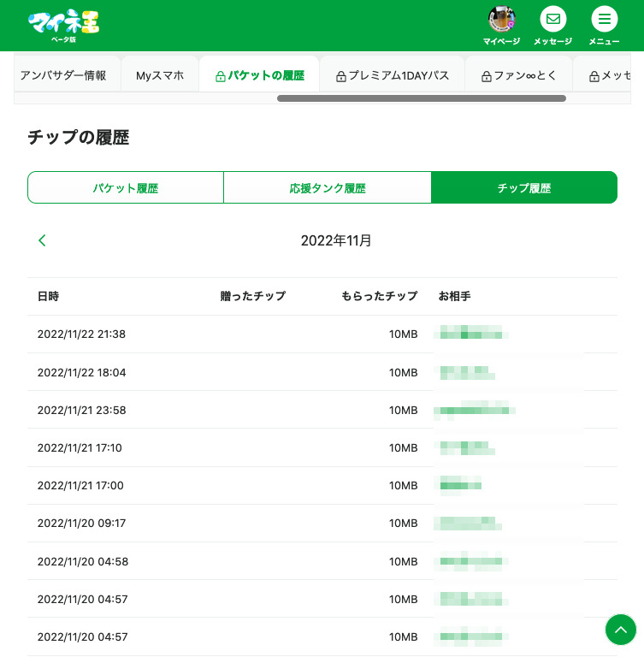Viewport: 644px width, 657px height.
Task: Select the date 2022/11/22 18:04
Action: pos(82,372)
